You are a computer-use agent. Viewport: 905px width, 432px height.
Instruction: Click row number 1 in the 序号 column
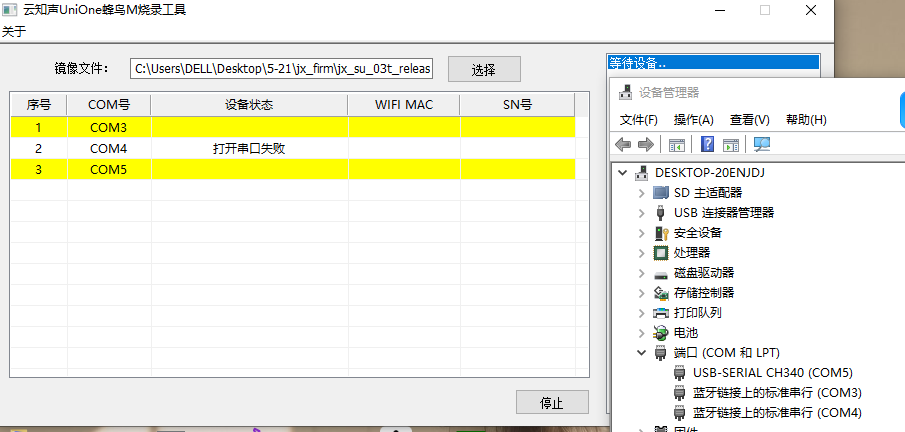(39, 127)
